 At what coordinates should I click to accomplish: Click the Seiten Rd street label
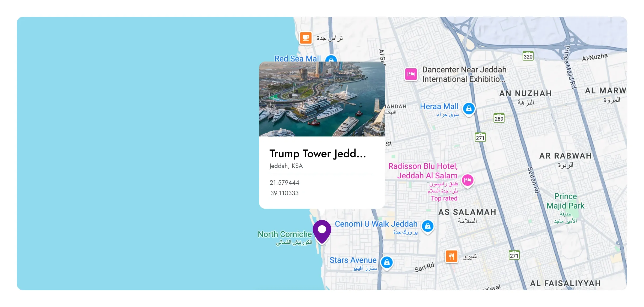point(534,180)
